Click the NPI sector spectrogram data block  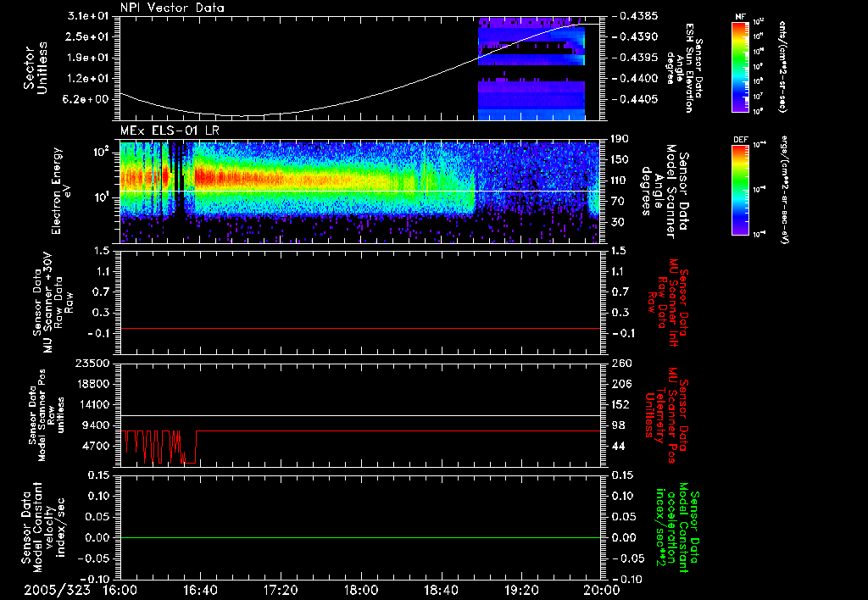(x=531, y=68)
